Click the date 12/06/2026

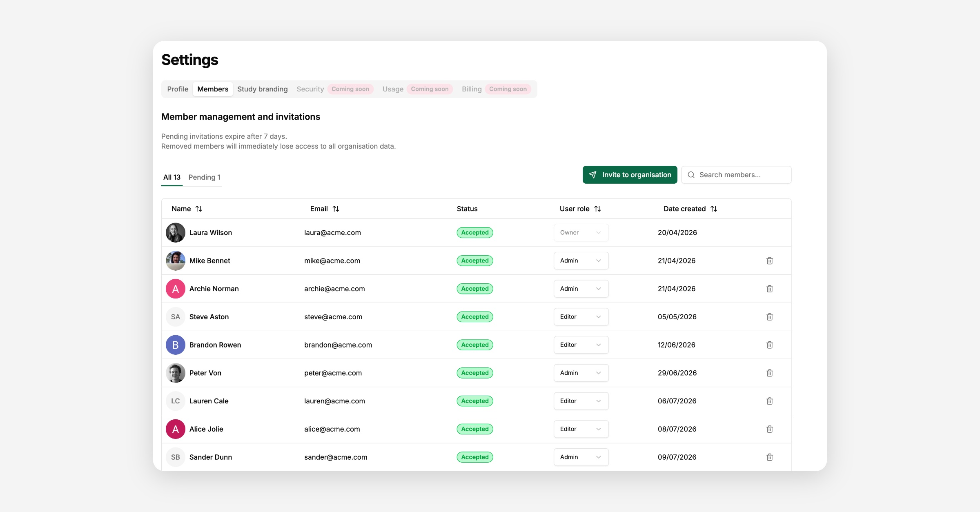coord(676,345)
